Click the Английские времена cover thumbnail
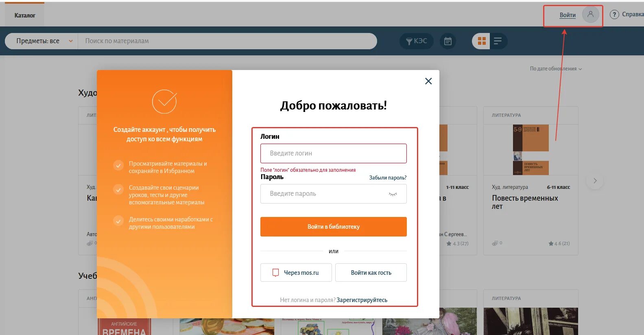Screen dimensions: 644x335 tap(124, 326)
